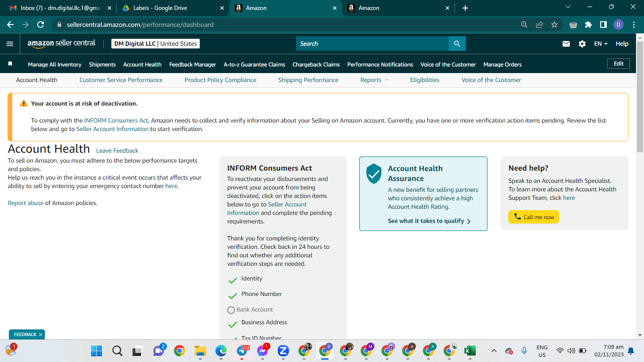The width and height of the screenshot is (644, 362).
Task: Open Task View on the taskbar
Action: [137, 351]
